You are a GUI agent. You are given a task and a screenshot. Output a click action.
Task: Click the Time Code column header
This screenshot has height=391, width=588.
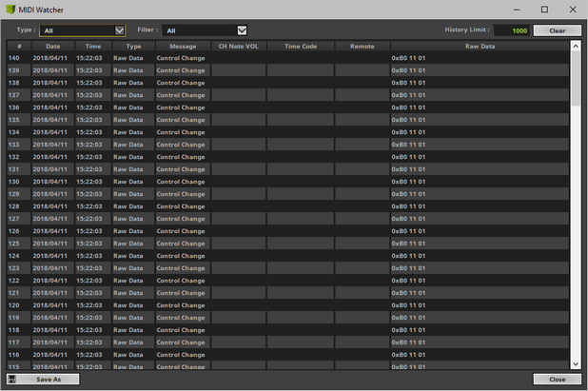[301, 46]
